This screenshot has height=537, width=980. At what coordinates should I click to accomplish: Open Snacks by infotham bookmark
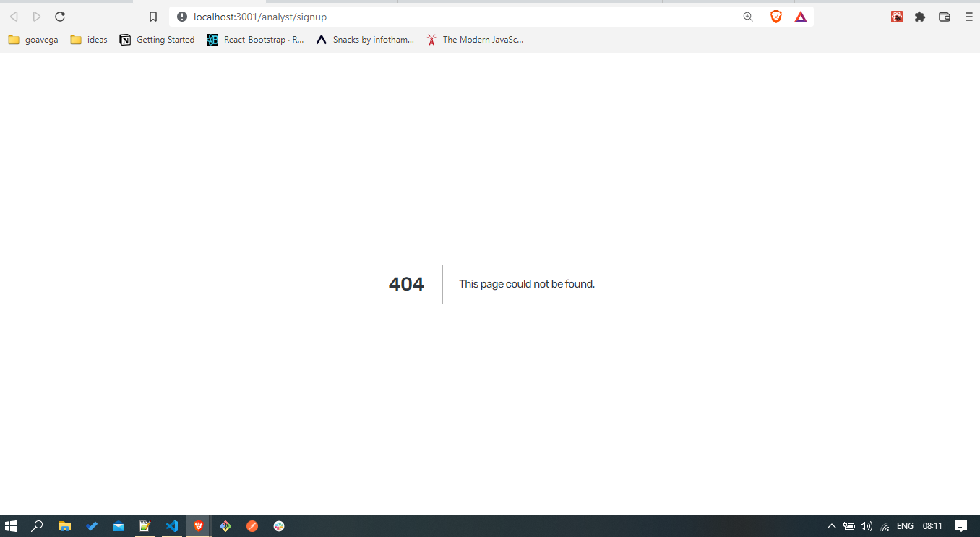(x=365, y=40)
